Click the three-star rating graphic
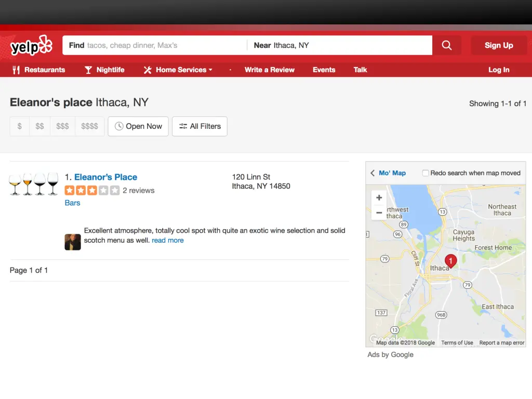 pyautogui.click(x=92, y=190)
